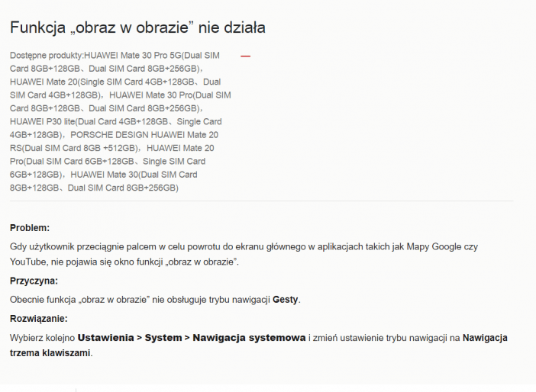Screen dimensions: 536x392
Task: Click the "Przyczyna:" label
Action: (34, 281)
